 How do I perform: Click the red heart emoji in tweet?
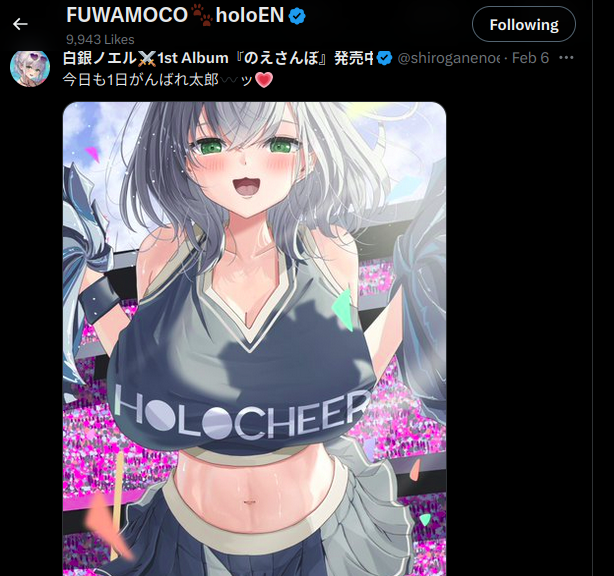264,80
